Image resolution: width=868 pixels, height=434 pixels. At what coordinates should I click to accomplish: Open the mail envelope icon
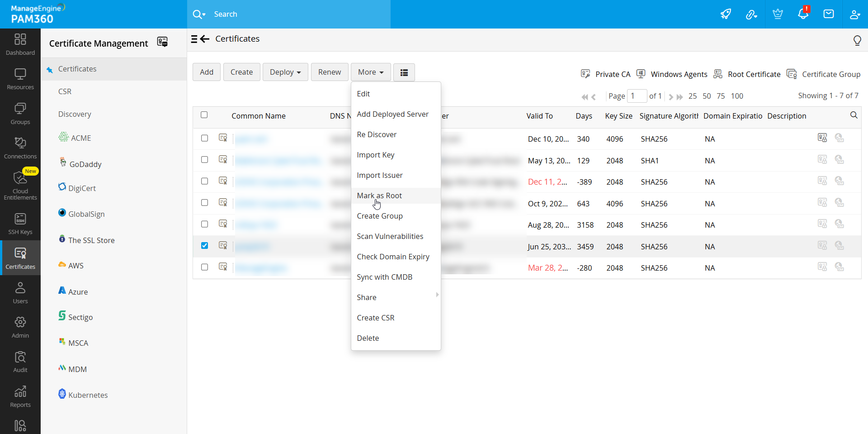click(x=829, y=14)
